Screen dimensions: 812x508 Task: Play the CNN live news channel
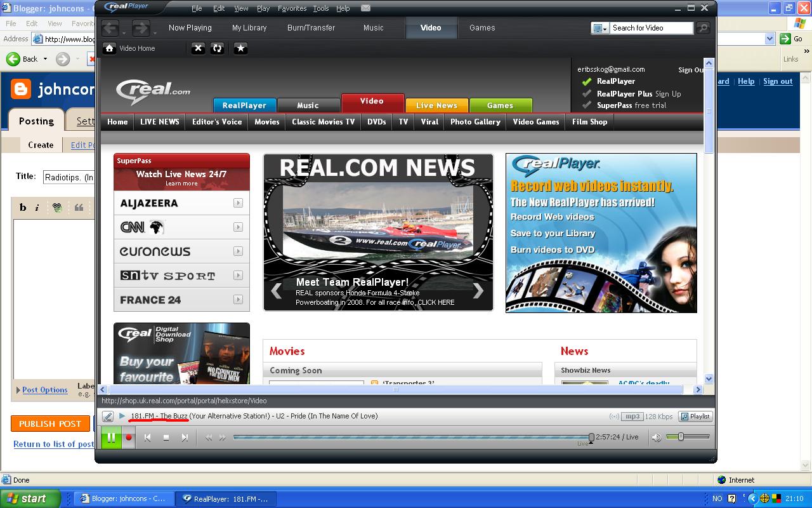pyautogui.click(x=181, y=227)
